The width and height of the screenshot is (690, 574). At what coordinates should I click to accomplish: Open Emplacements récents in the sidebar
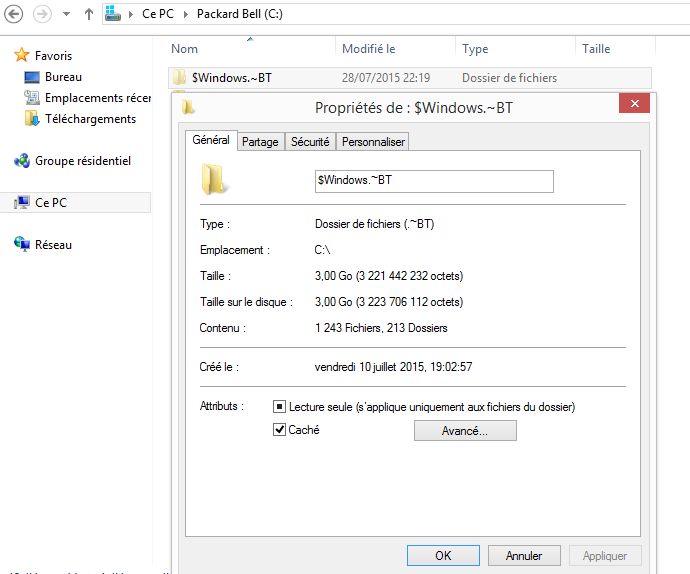(98, 98)
